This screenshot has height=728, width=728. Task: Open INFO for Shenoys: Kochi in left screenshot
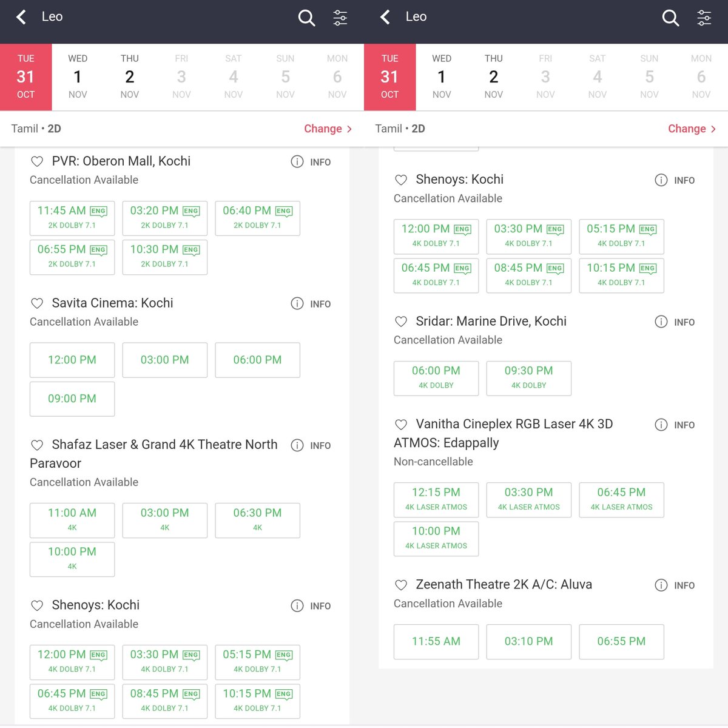click(311, 606)
